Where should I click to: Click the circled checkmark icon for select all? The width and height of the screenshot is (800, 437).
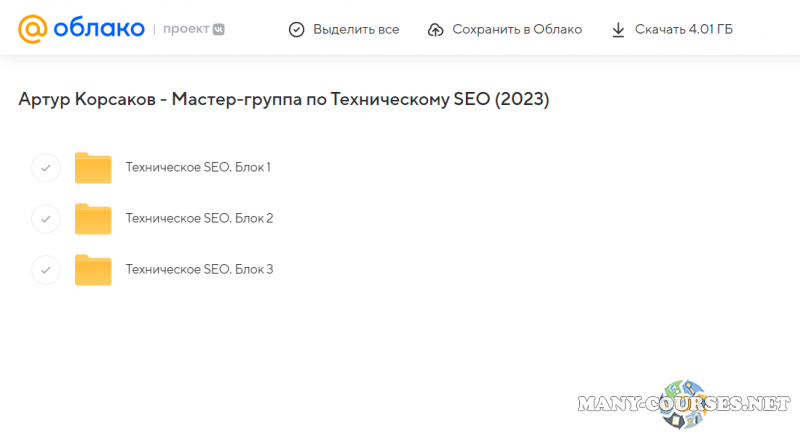coord(296,30)
